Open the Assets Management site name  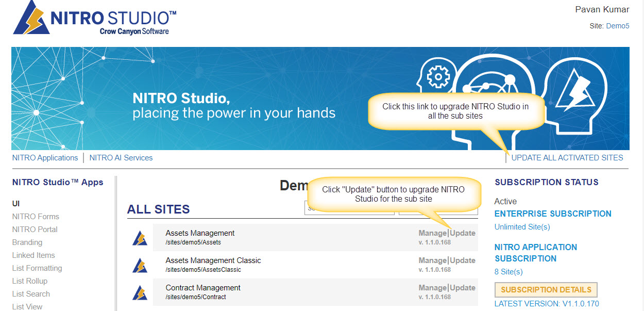[200, 233]
